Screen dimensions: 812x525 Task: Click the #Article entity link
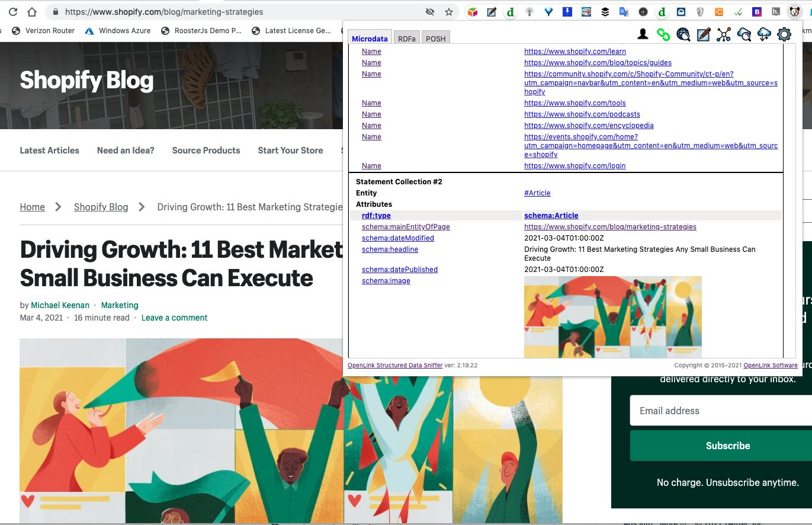click(x=537, y=193)
